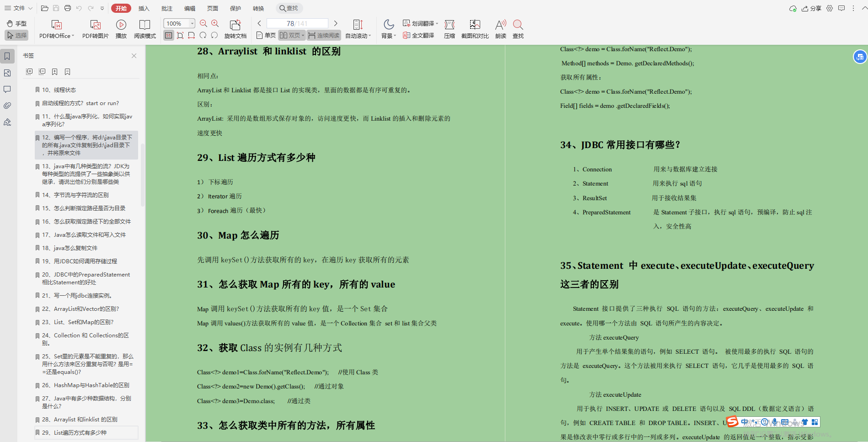
Task: Enter reading mode (阅读模式)
Action: coord(145,30)
